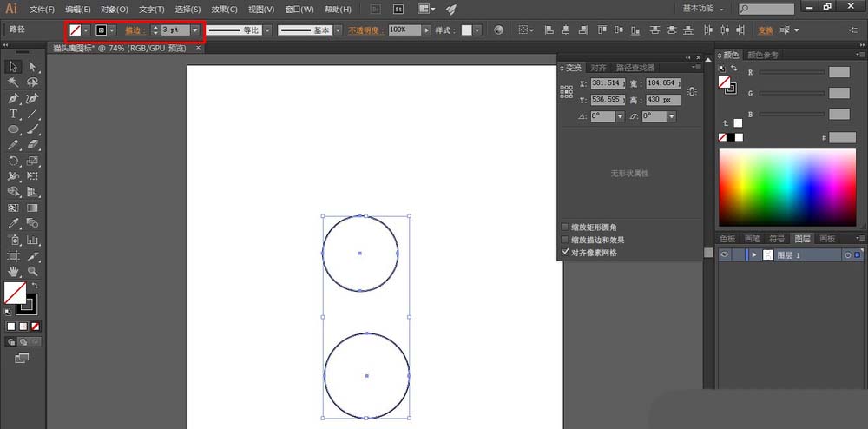Swap fill and stroke in Color panel
This screenshot has height=429, width=868.
(733, 68)
